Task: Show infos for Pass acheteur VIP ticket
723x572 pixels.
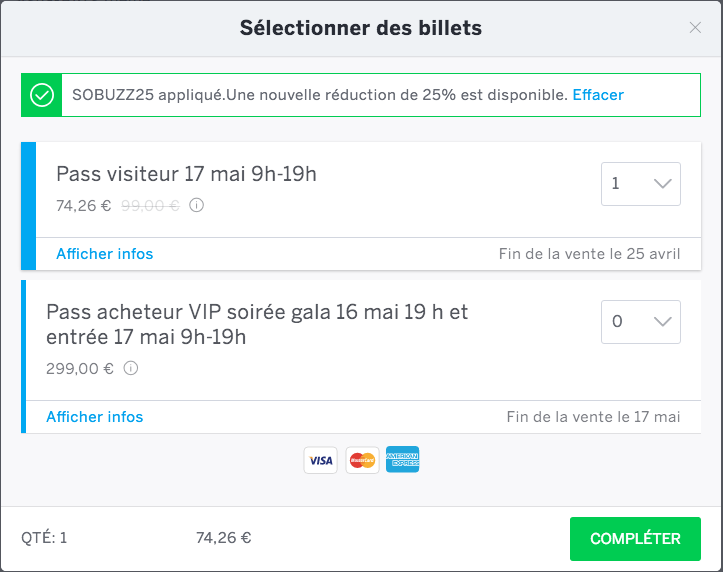Action: click(x=95, y=417)
